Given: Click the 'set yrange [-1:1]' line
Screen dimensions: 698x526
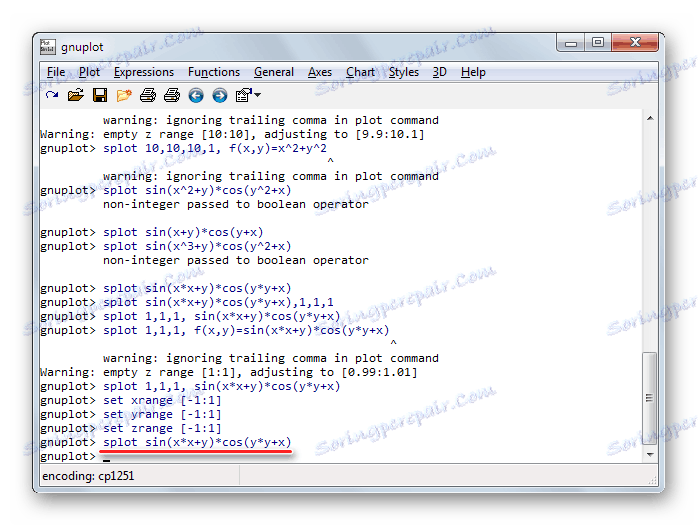Looking at the screenshot, I should click(x=162, y=414).
